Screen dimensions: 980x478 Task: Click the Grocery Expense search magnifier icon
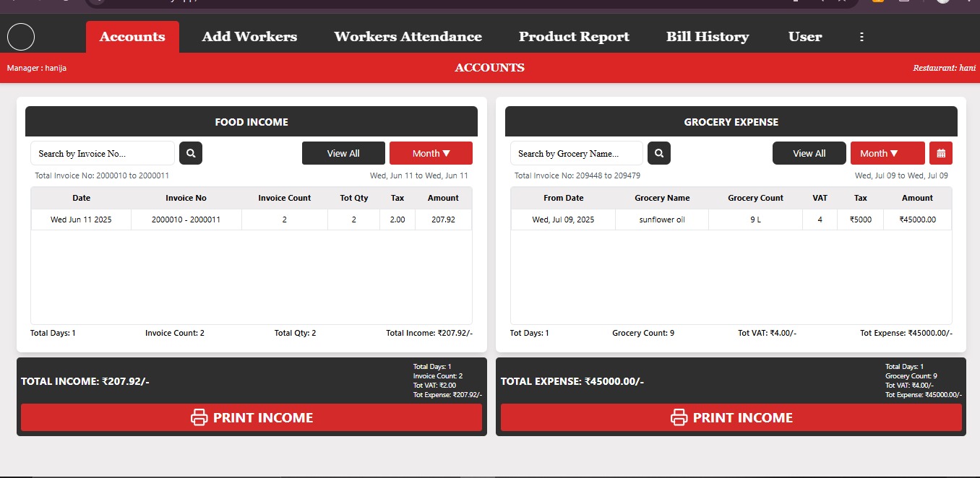click(x=659, y=153)
